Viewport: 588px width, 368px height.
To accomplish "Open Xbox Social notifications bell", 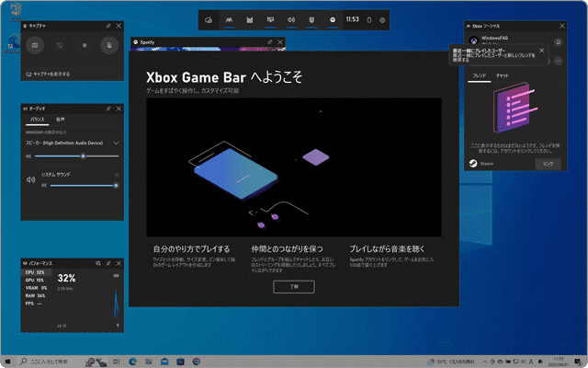I will [x=558, y=42].
